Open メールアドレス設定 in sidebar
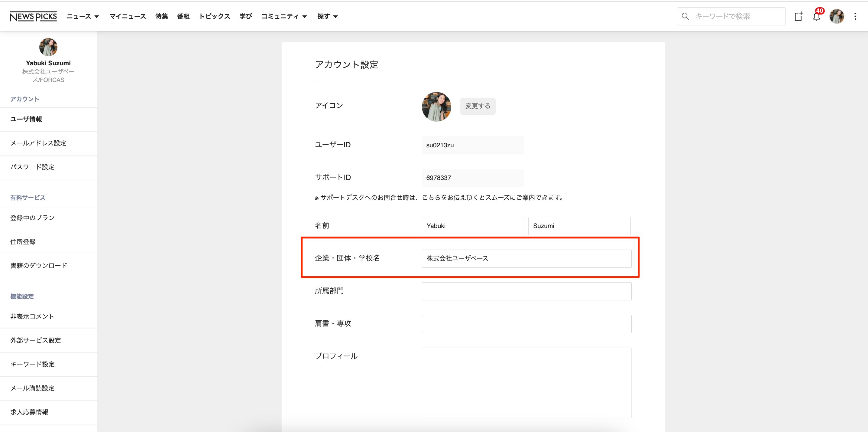Viewport: 868px width, 432px height. click(x=38, y=143)
